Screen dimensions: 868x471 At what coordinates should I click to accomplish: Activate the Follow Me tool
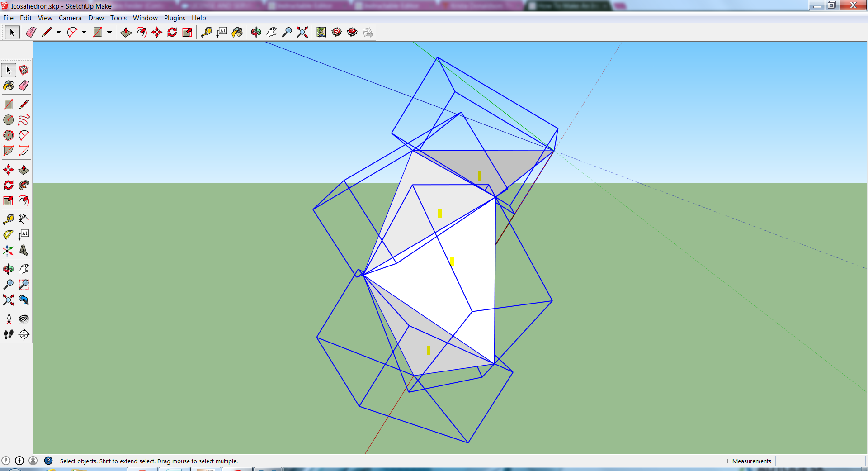(24, 185)
